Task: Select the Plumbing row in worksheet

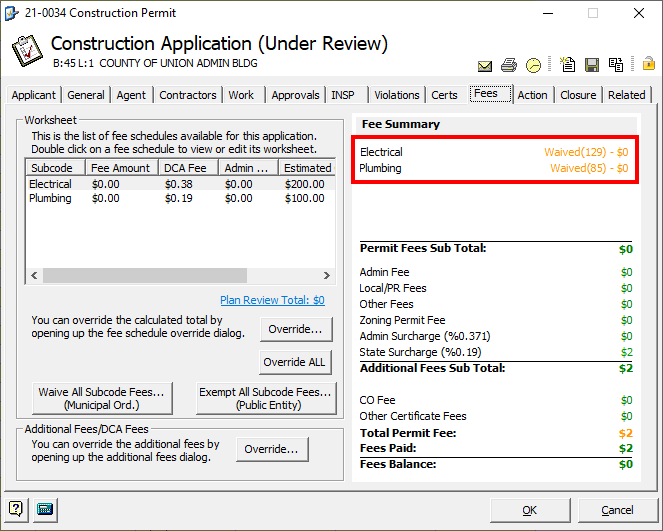Action: pyautogui.click(x=181, y=198)
